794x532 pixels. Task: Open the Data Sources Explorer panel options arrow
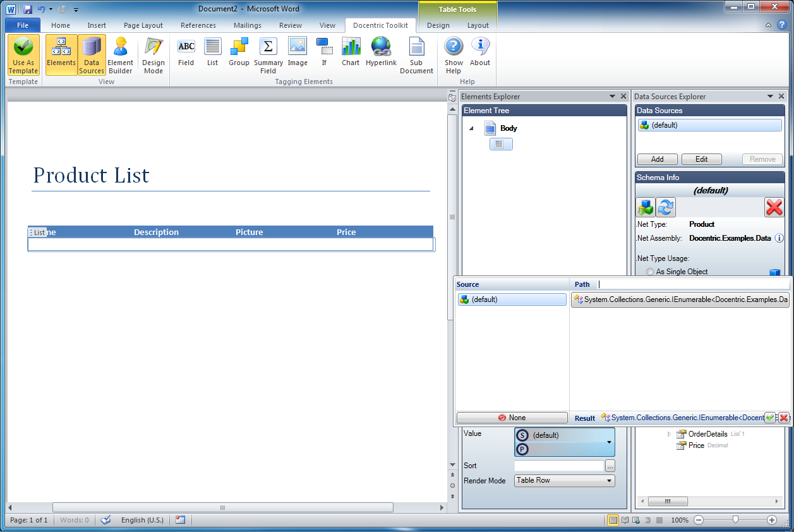click(x=770, y=97)
